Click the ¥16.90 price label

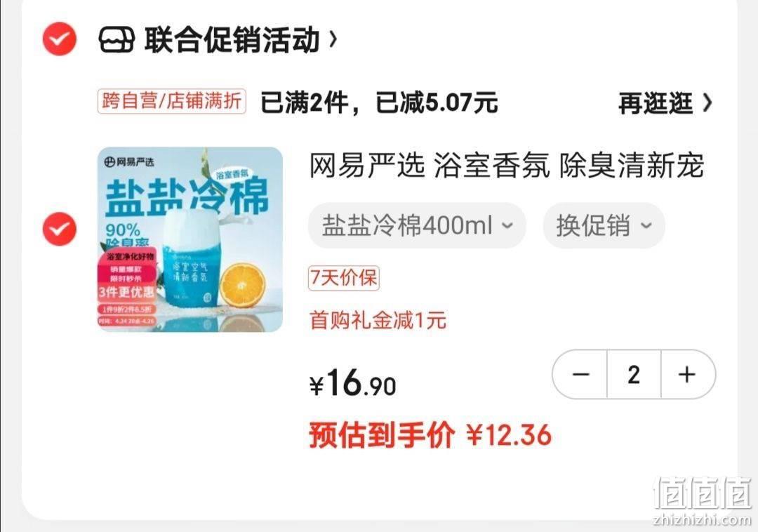tap(353, 383)
